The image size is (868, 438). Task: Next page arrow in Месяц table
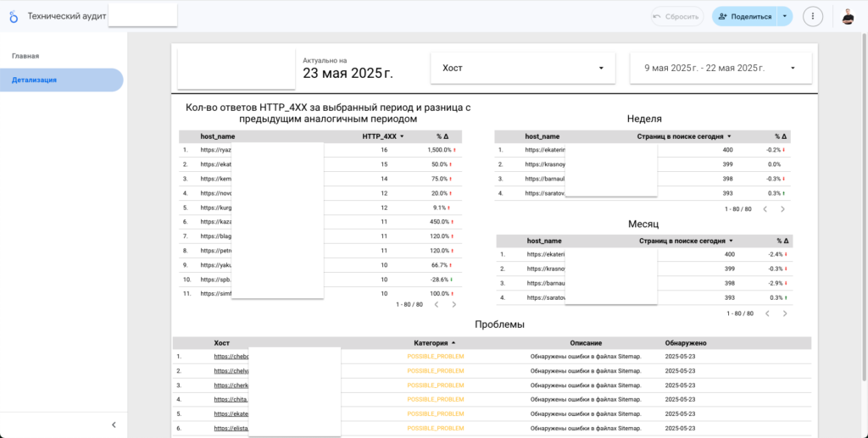point(784,313)
